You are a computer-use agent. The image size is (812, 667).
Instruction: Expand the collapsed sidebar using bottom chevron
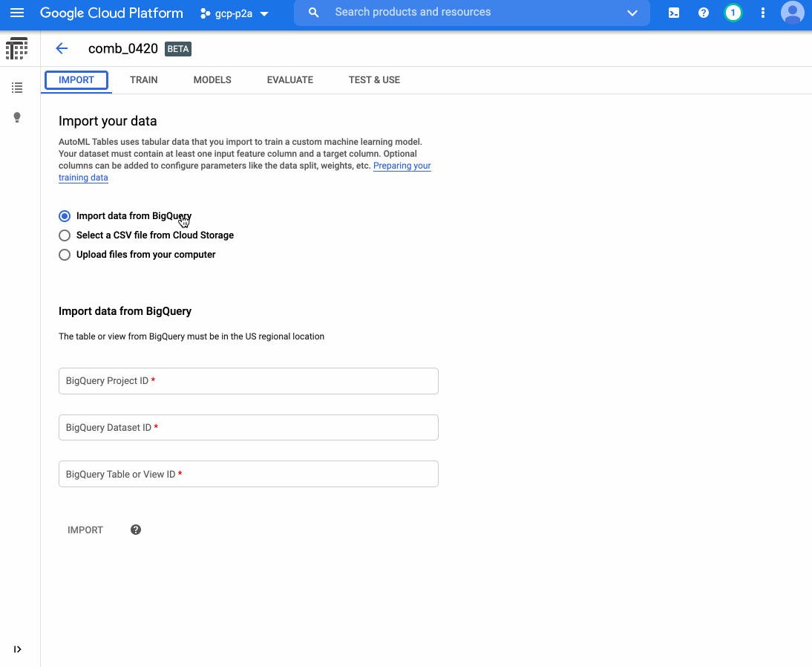point(18,648)
